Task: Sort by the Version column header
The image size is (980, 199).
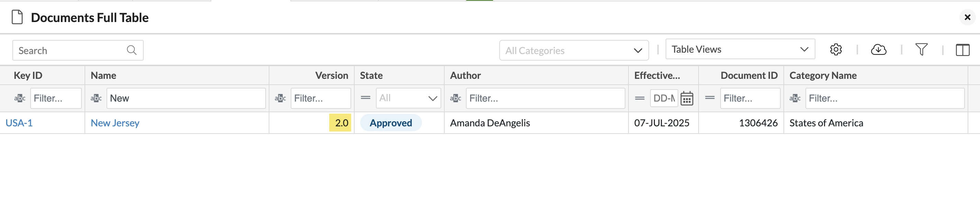Action: pos(331,75)
